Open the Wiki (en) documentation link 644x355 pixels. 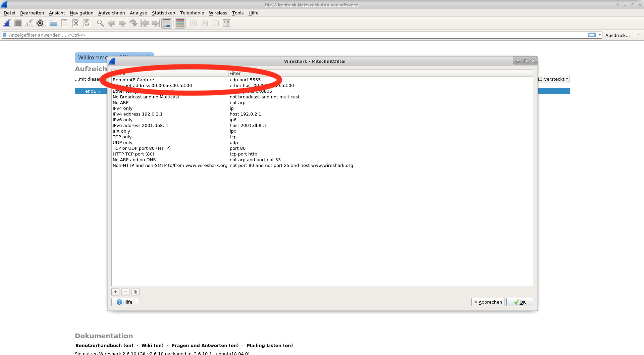pyautogui.click(x=152, y=345)
